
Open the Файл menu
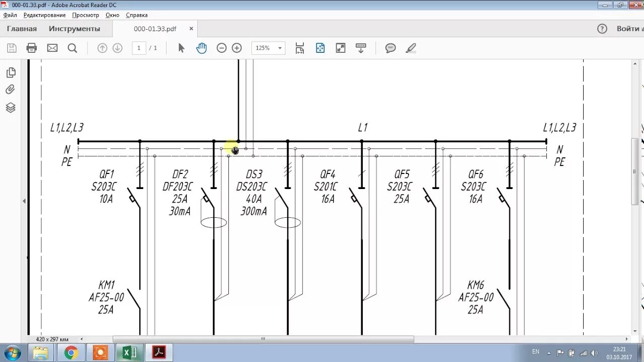pyautogui.click(x=10, y=15)
